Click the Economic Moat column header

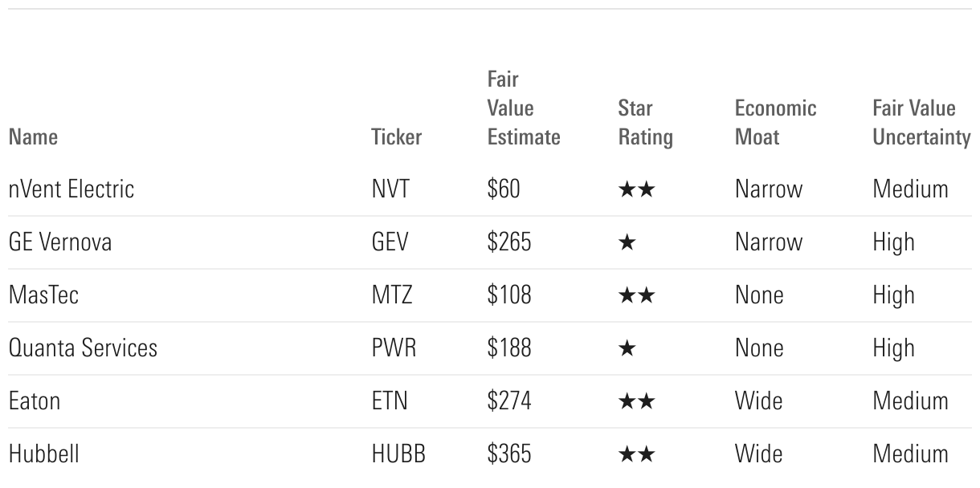click(x=775, y=123)
